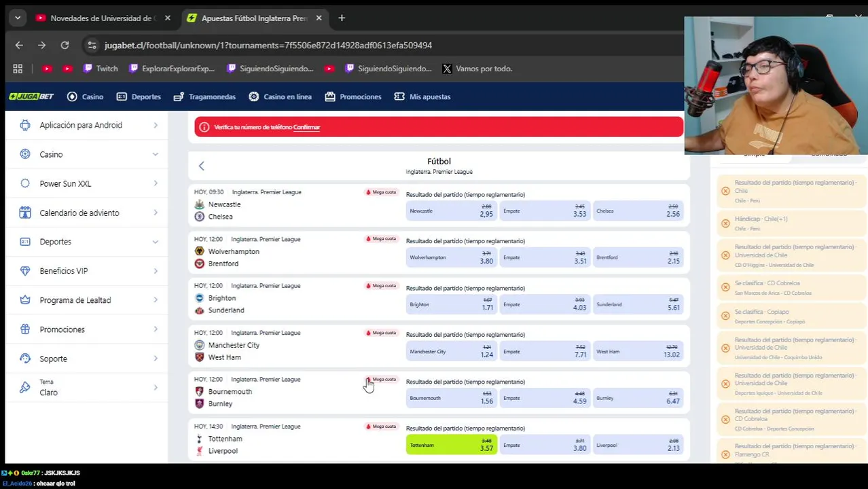Remove Se clasifica CD Cobreloa bet
The height and width of the screenshot is (489, 868).
tap(725, 287)
